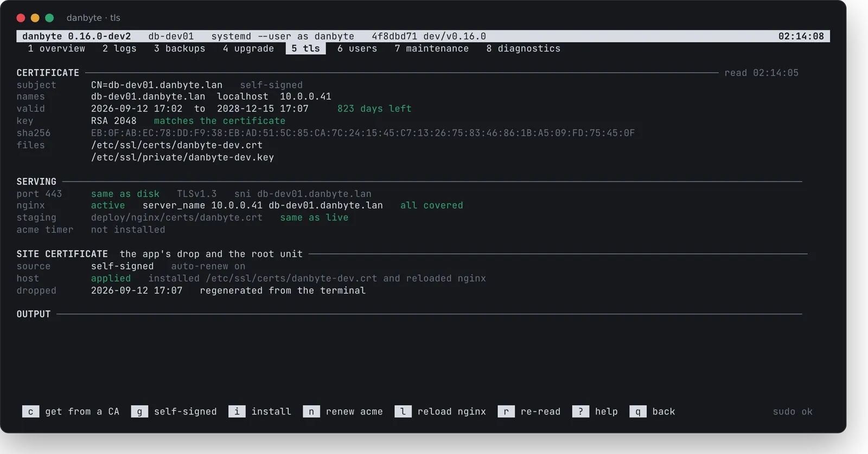Viewport: 868px width, 454px height.
Task: Click '4f8dbd71 dev/v0.16.0' build text
Action: (x=429, y=36)
